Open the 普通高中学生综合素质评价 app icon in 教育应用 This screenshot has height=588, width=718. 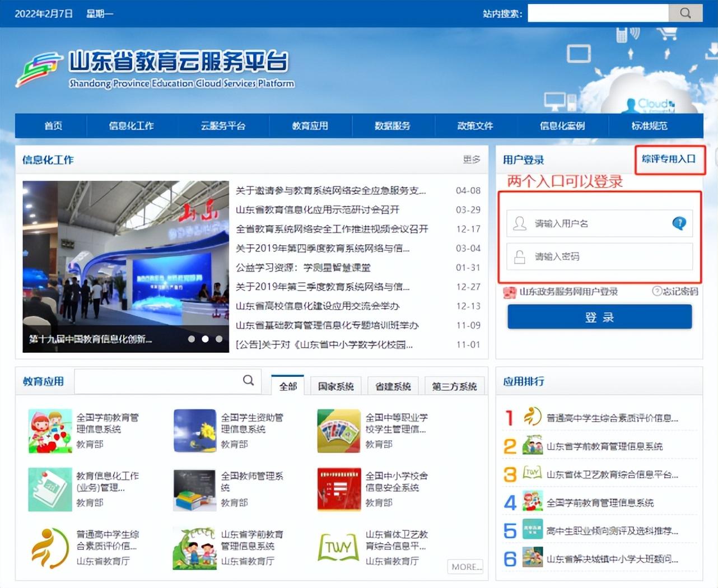click(x=50, y=548)
